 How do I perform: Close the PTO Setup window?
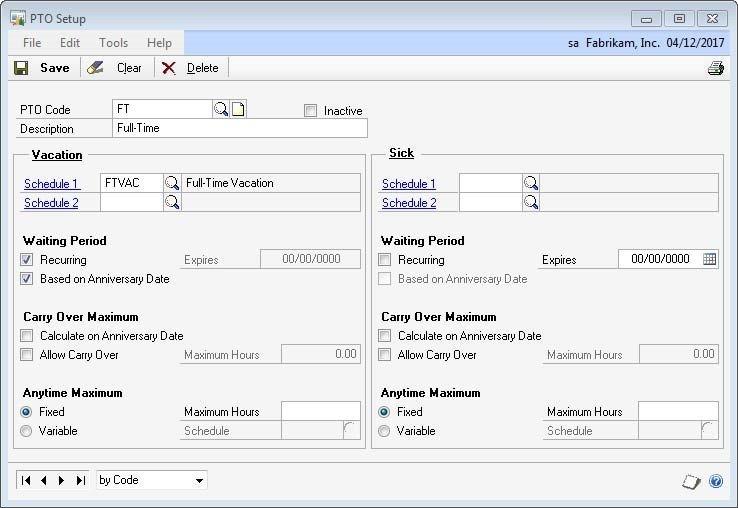[x=712, y=19]
